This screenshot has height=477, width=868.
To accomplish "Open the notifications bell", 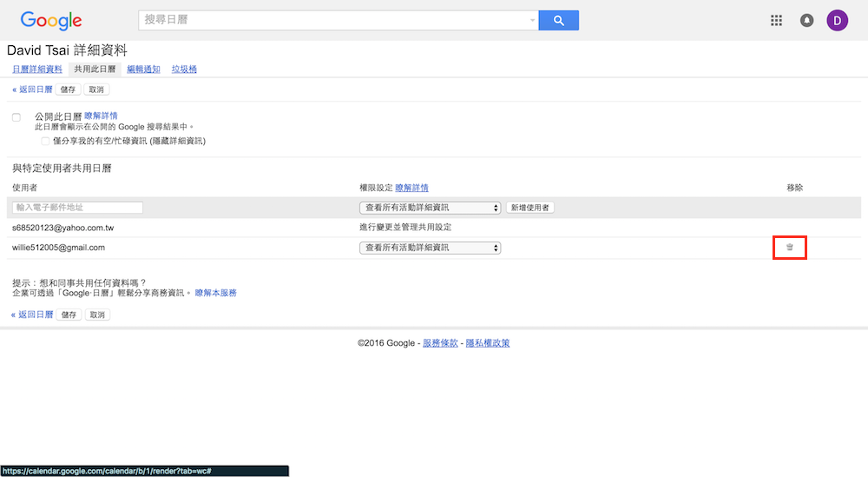I will click(x=807, y=21).
